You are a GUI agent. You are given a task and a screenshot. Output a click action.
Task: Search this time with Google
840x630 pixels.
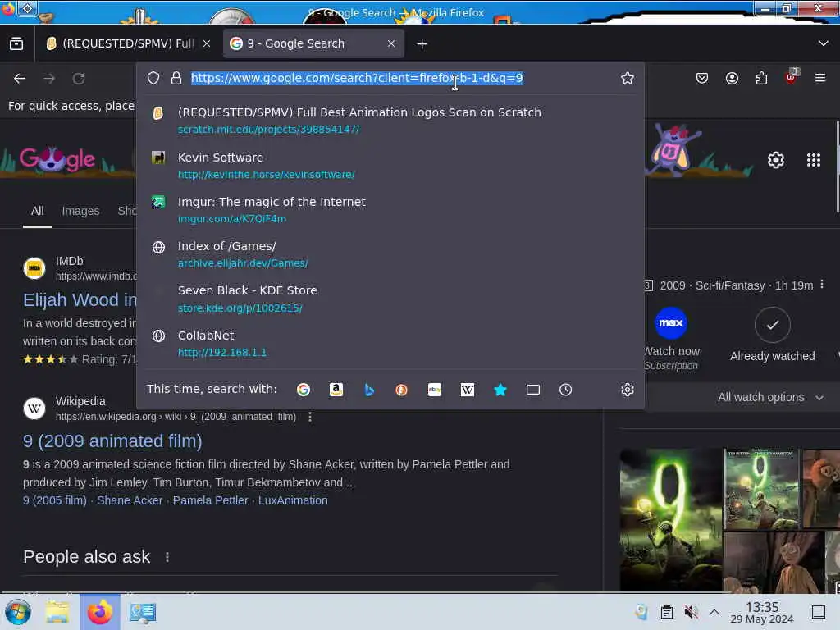click(x=304, y=390)
